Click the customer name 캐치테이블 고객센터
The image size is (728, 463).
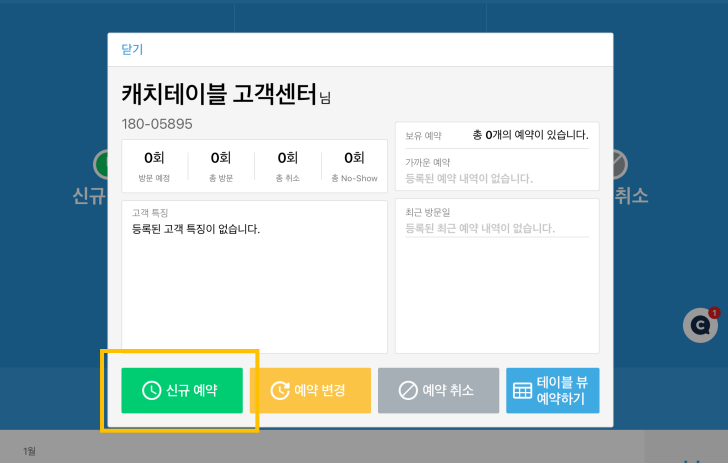219,94
